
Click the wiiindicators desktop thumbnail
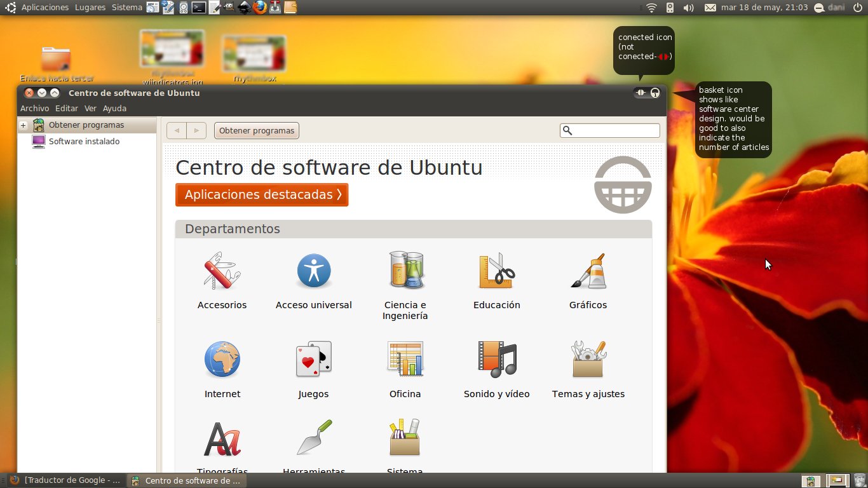tap(173, 50)
